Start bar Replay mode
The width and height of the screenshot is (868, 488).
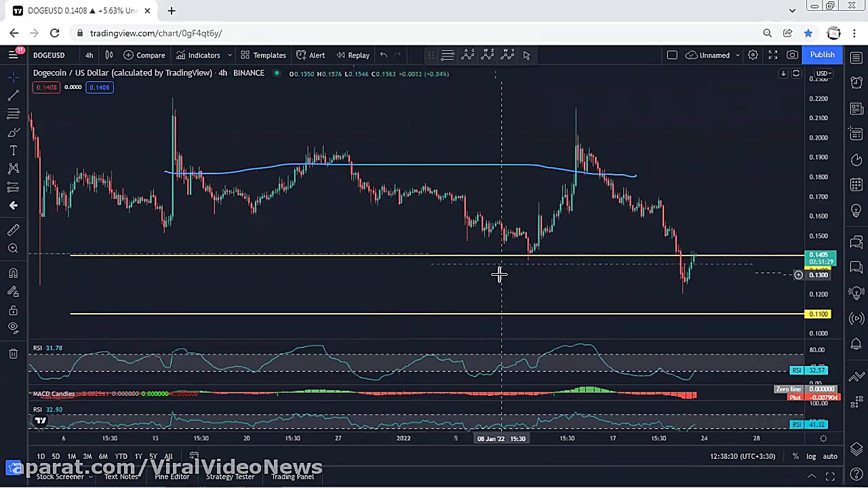(353, 55)
